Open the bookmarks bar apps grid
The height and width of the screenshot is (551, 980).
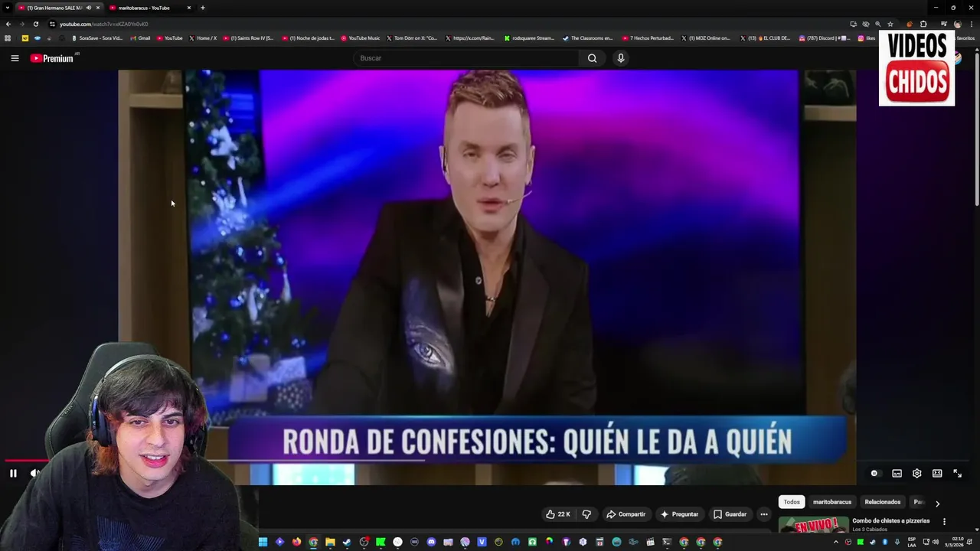click(x=8, y=38)
